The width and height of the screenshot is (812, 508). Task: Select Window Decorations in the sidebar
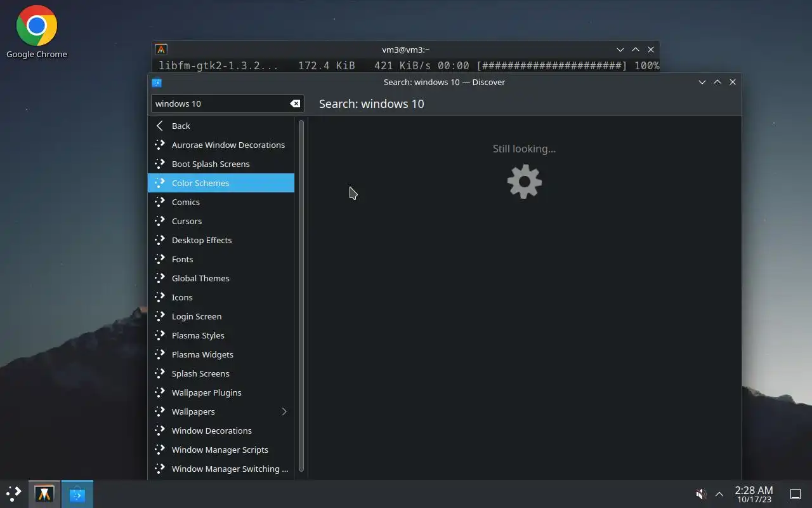pyautogui.click(x=221, y=431)
